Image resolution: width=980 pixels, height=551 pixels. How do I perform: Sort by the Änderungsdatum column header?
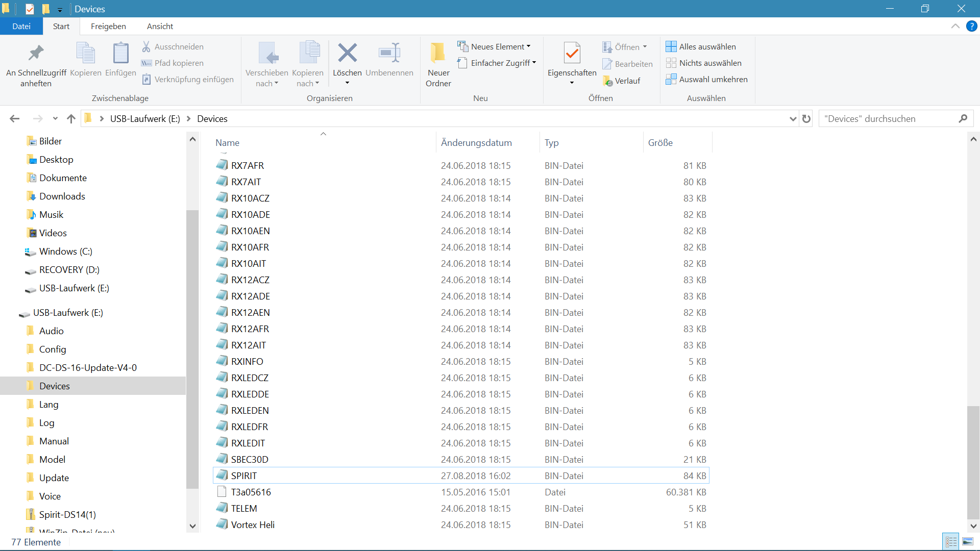(476, 143)
